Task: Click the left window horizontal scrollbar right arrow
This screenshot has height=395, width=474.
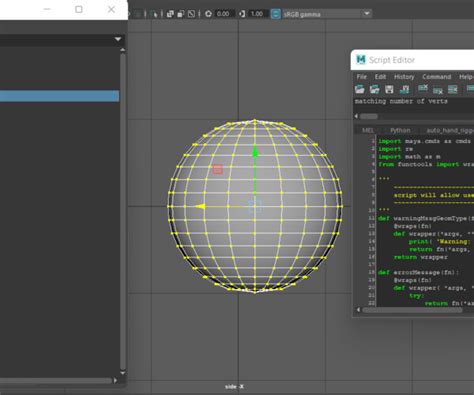Action: (x=115, y=380)
